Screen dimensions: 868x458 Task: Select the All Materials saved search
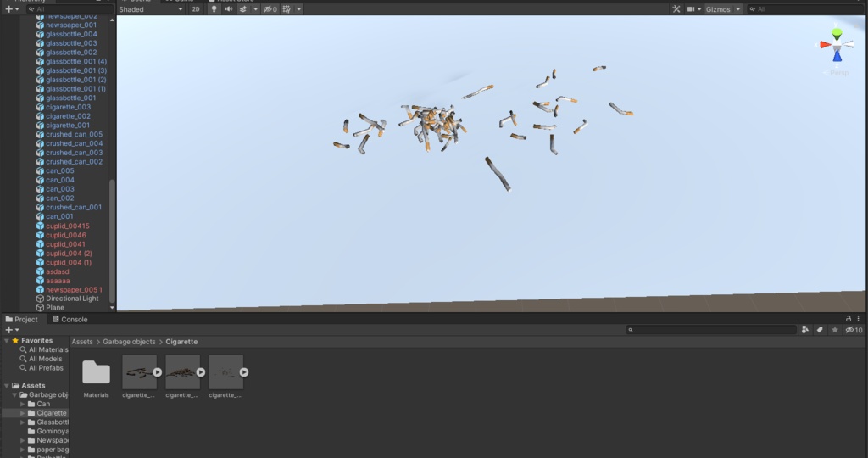48,350
